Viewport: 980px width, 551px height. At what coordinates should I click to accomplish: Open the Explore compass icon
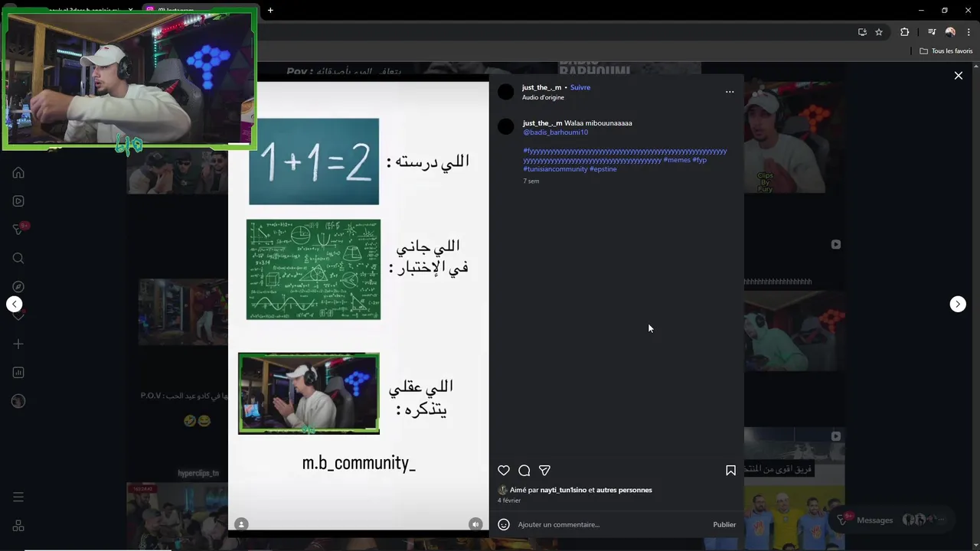(18, 287)
